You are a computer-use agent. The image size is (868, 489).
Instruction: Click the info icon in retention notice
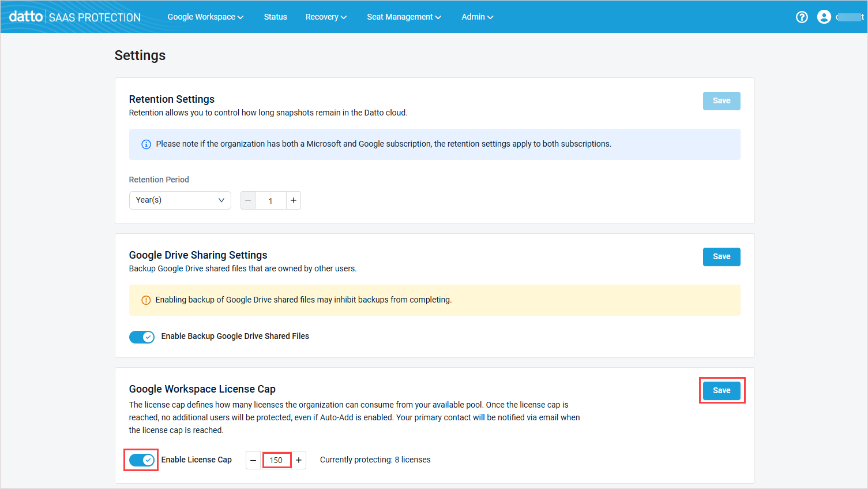tap(146, 144)
